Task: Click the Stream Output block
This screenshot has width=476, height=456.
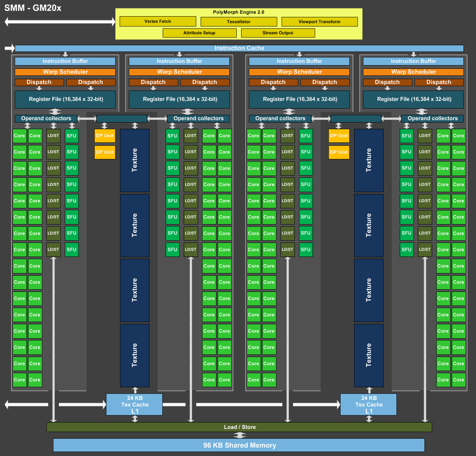Action: 278,33
